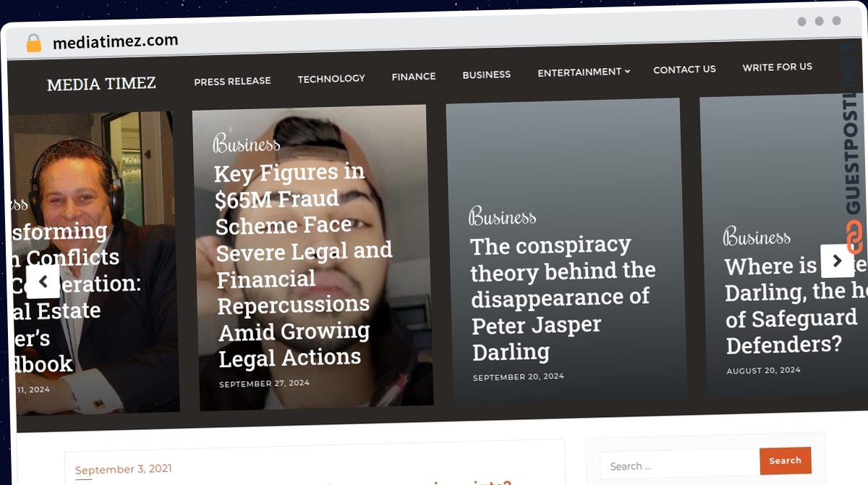
Task: Click the orange padlock icon
Action: coord(33,43)
